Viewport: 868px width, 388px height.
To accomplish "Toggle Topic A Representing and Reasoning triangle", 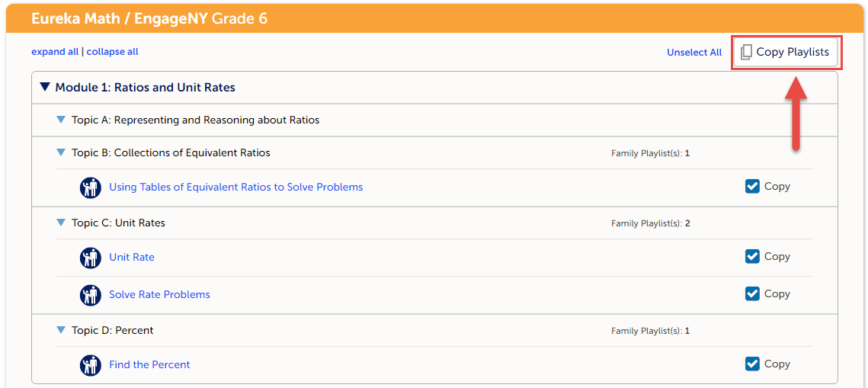I will [x=61, y=120].
